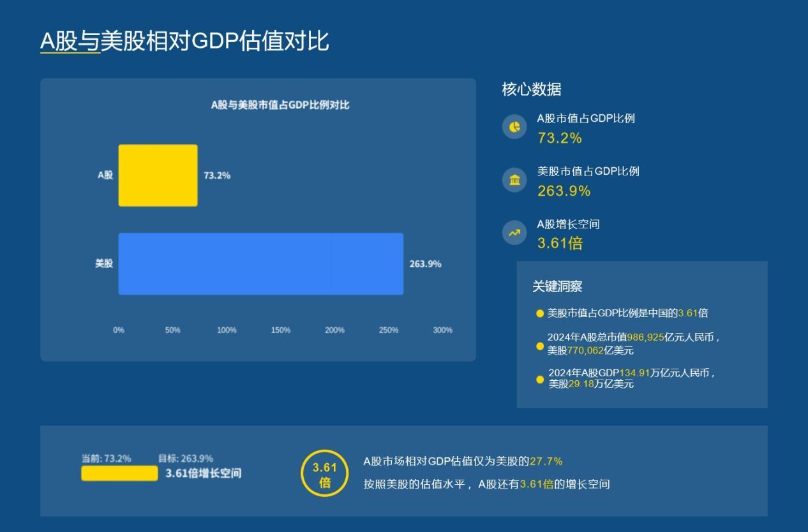Click the yellow bullet before 美股市值占GDP比例是中国的3.61倍
808x532 pixels.
point(540,314)
